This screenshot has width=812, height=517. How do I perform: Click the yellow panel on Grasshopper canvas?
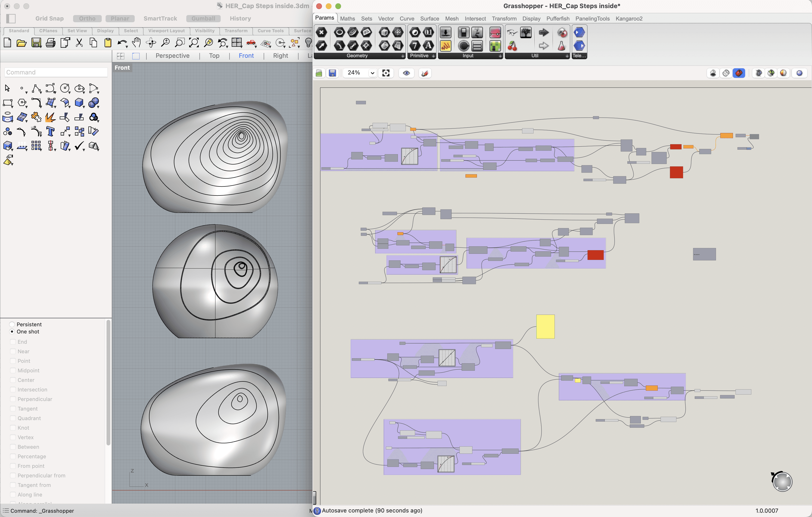(545, 326)
